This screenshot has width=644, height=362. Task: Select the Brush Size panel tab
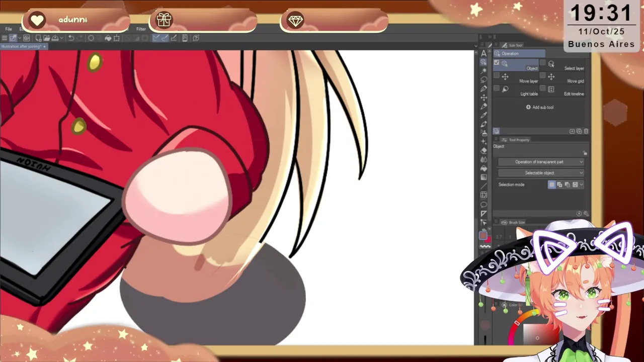[x=513, y=222]
